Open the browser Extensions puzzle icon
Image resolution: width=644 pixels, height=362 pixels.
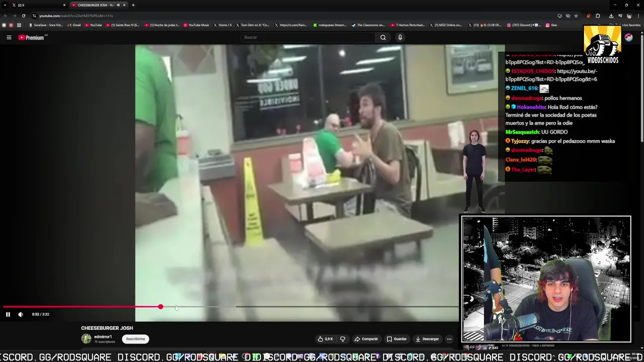598,16
